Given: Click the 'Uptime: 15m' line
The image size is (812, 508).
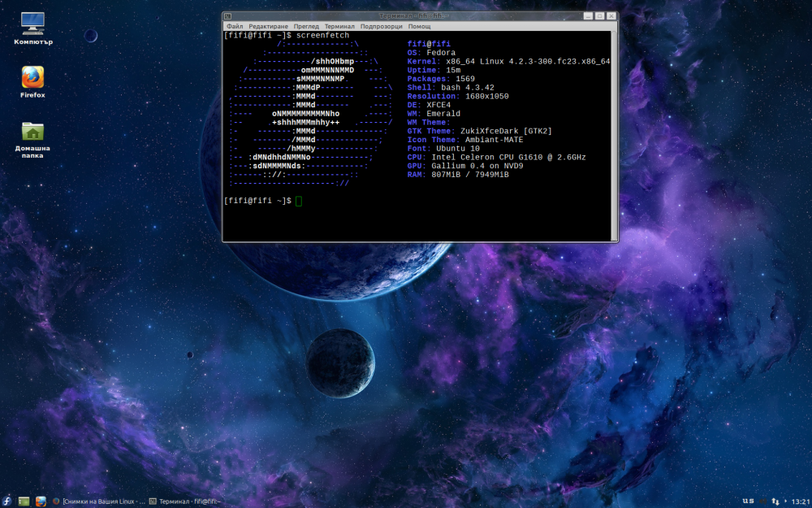Looking at the screenshot, I should (x=434, y=70).
